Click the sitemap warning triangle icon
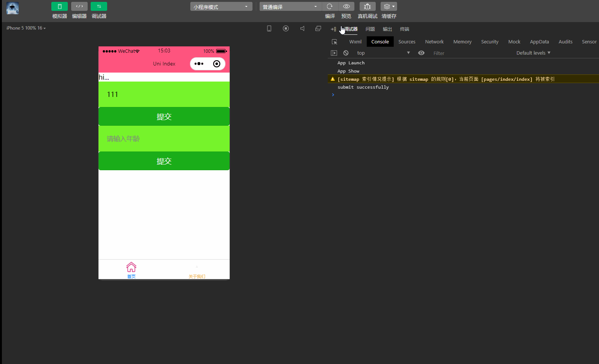Image resolution: width=599 pixels, height=364 pixels. [x=333, y=79]
